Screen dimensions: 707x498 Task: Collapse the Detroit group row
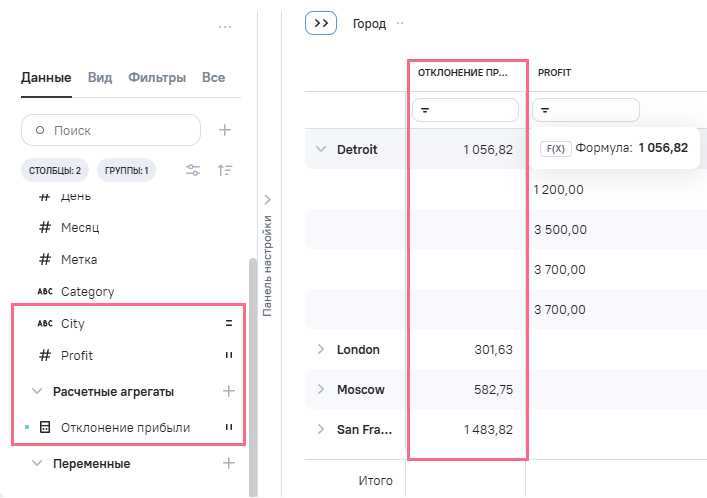pyautogui.click(x=321, y=149)
